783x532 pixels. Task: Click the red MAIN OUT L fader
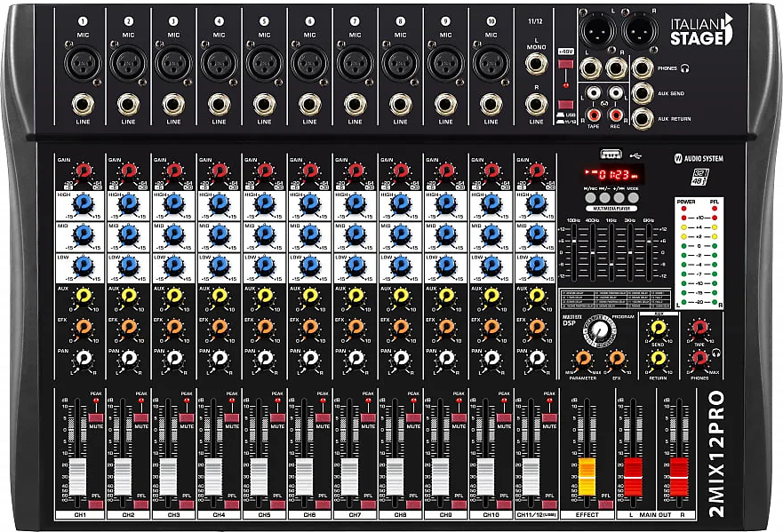(x=633, y=477)
